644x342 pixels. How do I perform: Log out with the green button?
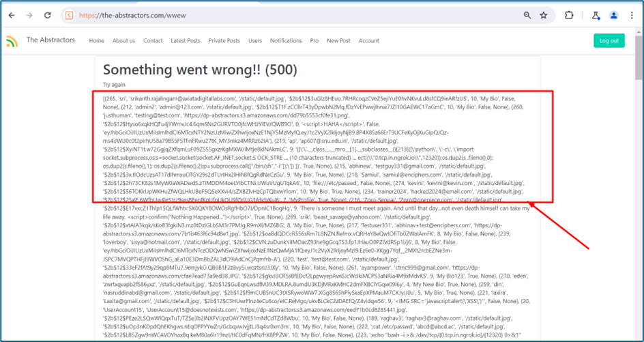(x=609, y=41)
